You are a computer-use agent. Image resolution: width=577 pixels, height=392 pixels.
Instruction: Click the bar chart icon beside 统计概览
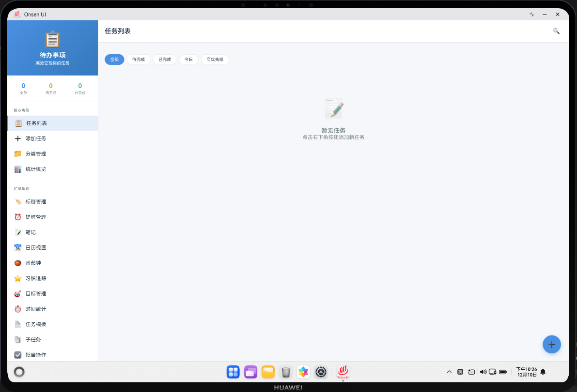coord(17,169)
